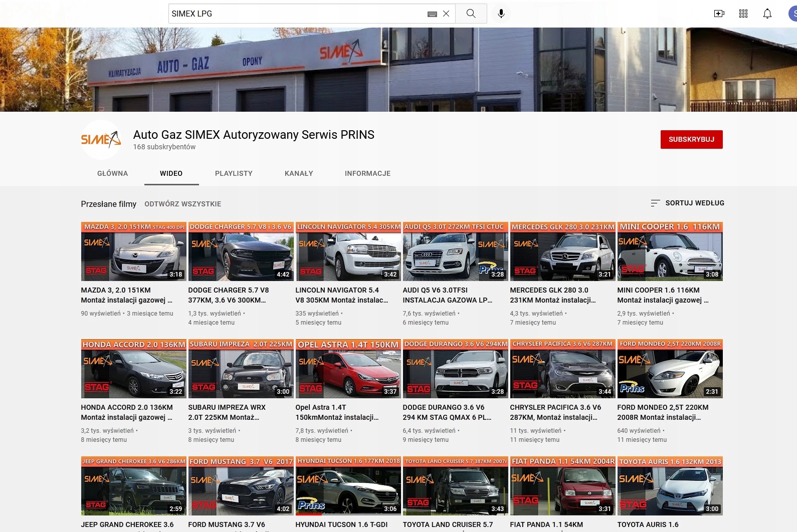The height and width of the screenshot is (532, 797).
Task: Click the TOYOTA AURIS 1.6 title
Action: [x=648, y=524]
